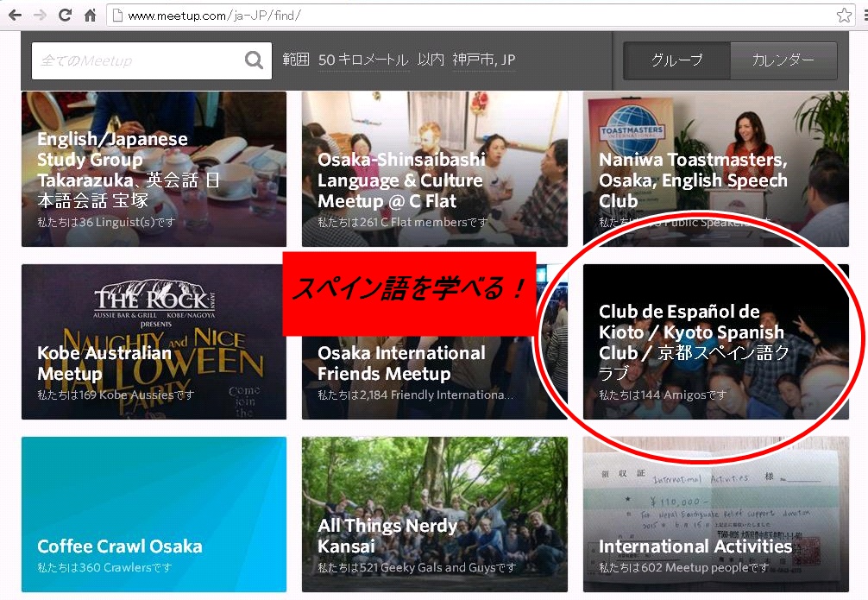This screenshot has width=868, height=600.
Task: Click the URL address bar
Action: click(475, 16)
